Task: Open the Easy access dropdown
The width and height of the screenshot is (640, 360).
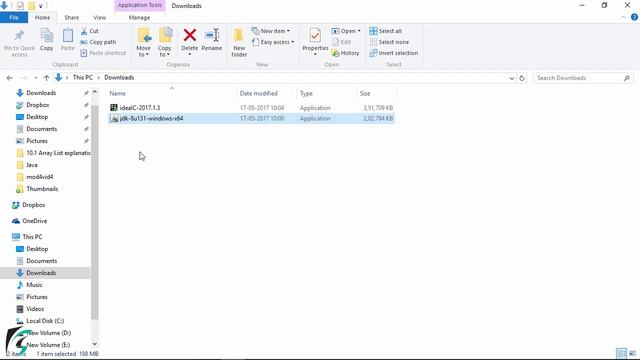Action: (x=273, y=42)
